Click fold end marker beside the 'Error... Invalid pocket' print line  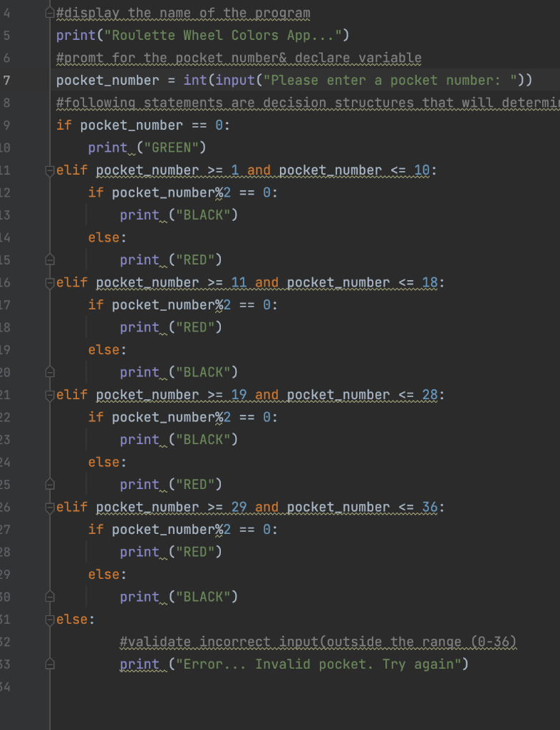(x=50, y=664)
